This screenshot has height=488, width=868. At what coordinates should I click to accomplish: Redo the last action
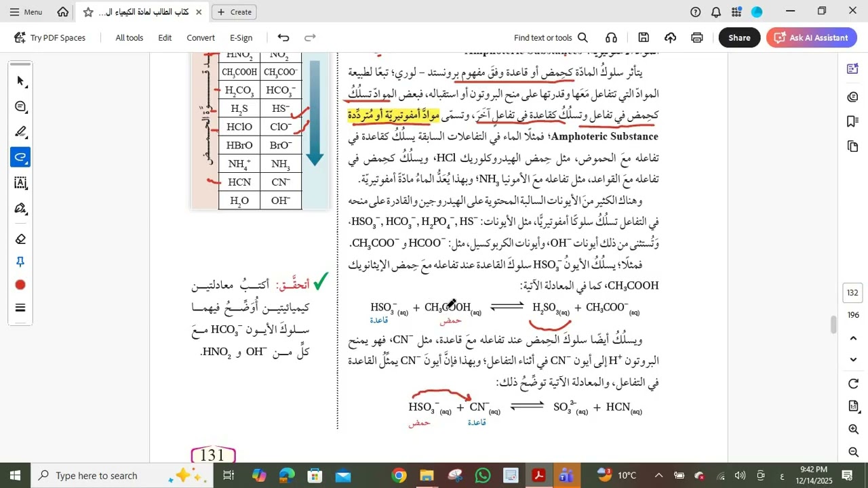point(310,38)
